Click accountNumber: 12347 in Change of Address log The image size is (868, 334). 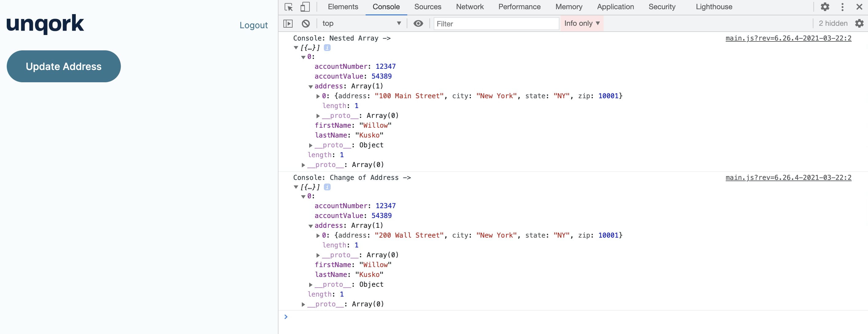point(355,206)
